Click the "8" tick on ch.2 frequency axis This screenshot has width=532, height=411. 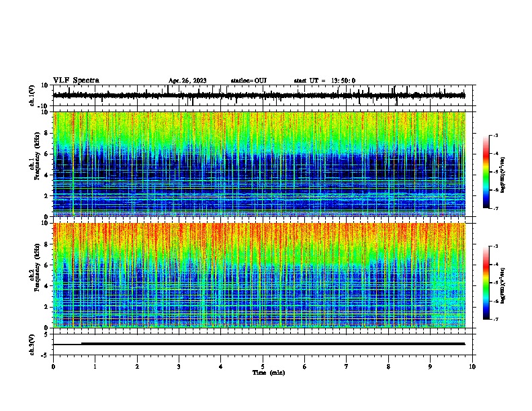coord(47,244)
